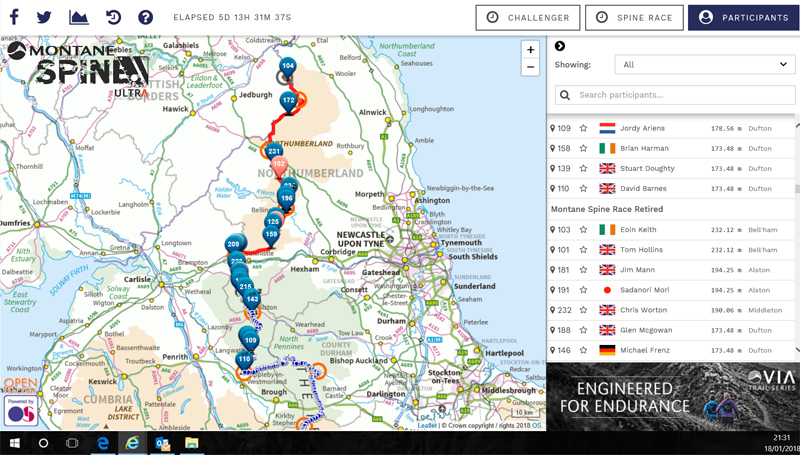This screenshot has width=800, height=455.
Task: Switch to Spine Race tab
Action: click(x=634, y=17)
